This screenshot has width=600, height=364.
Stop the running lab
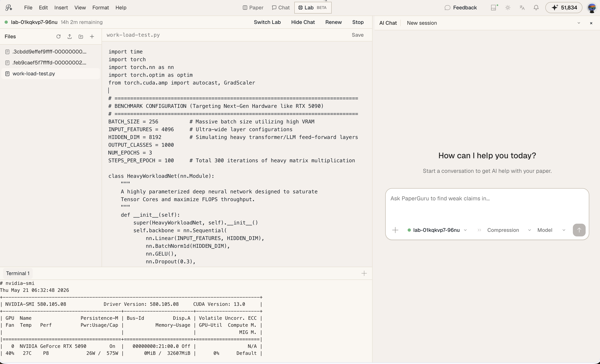358,22
